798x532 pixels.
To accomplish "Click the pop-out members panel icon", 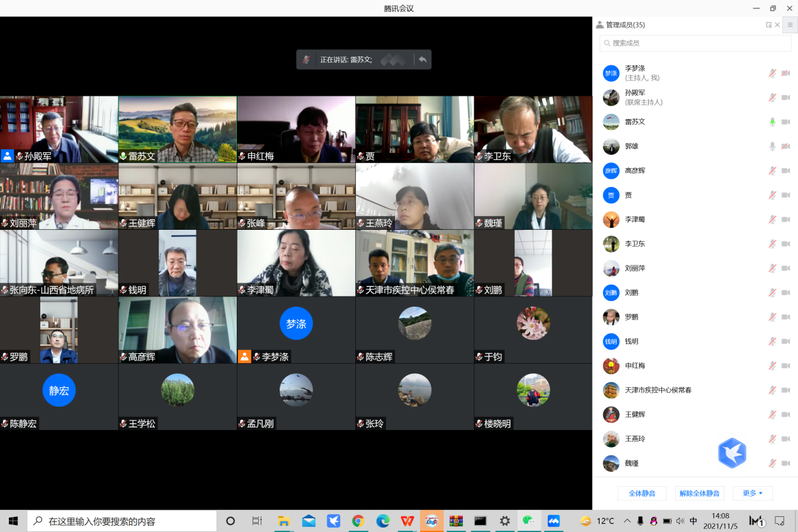I will pos(768,25).
